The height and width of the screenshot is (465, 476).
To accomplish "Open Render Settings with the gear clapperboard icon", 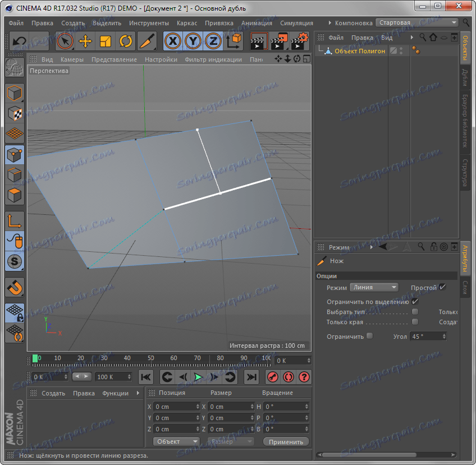I will 299,41.
